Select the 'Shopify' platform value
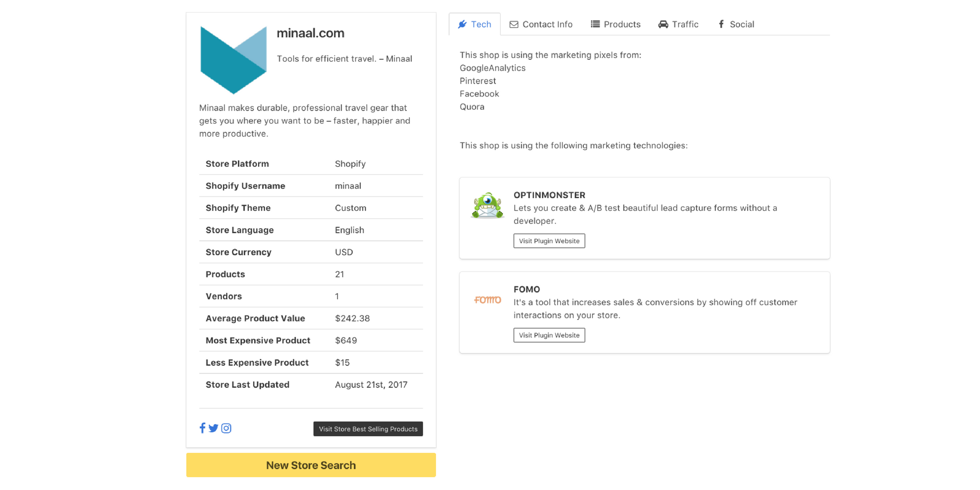Image resolution: width=980 pixels, height=490 pixels. point(350,164)
